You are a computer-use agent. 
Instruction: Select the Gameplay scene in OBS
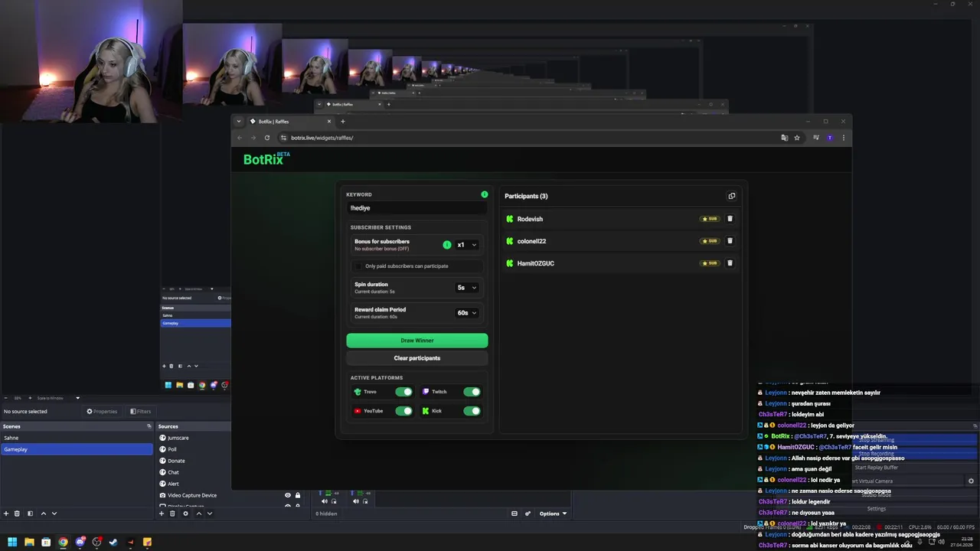pos(77,449)
